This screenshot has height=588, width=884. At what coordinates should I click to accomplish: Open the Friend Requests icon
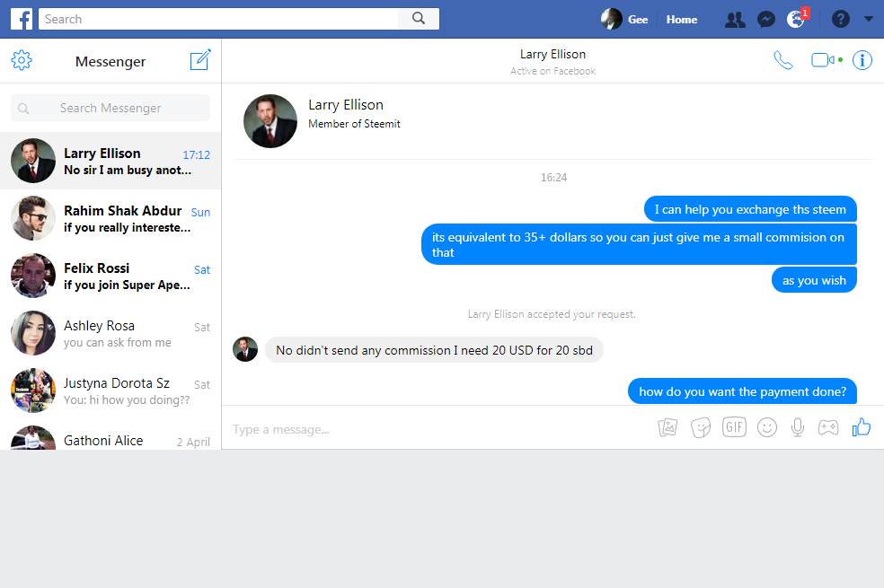click(735, 20)
